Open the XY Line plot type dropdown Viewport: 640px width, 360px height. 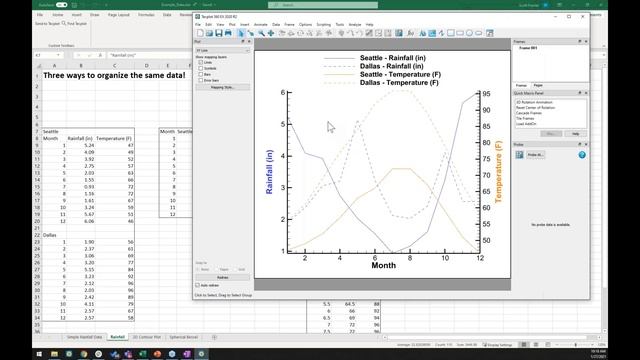pyautogui.click(x=222, y=50)
